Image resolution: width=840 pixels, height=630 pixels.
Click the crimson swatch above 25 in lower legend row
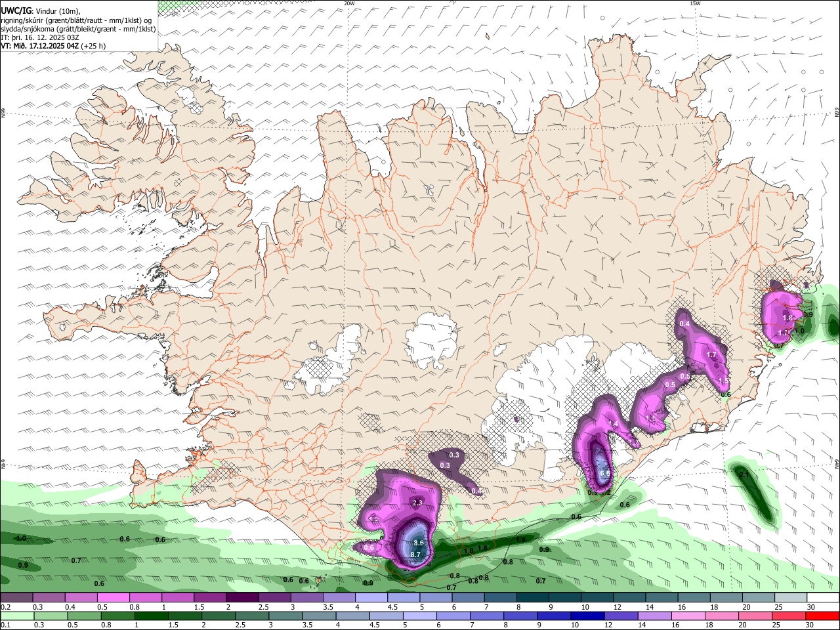pyautogui.click(x=789, y=616)
